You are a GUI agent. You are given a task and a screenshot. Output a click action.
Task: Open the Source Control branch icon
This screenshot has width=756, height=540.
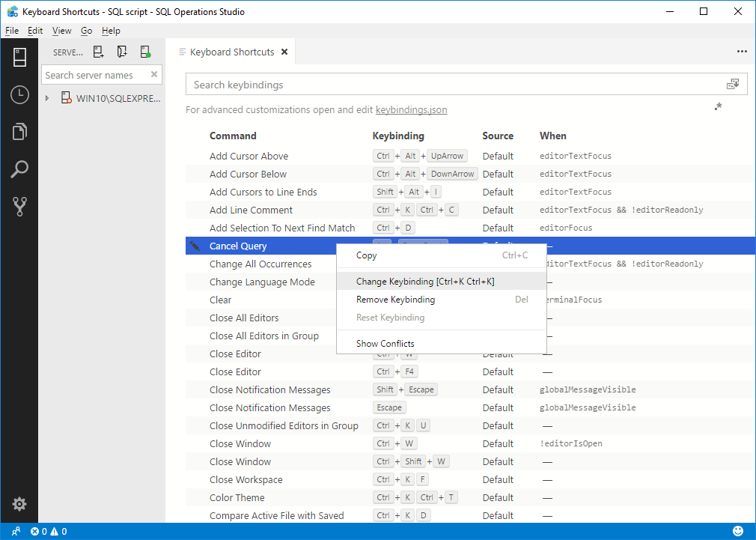[x=19, y=207]
